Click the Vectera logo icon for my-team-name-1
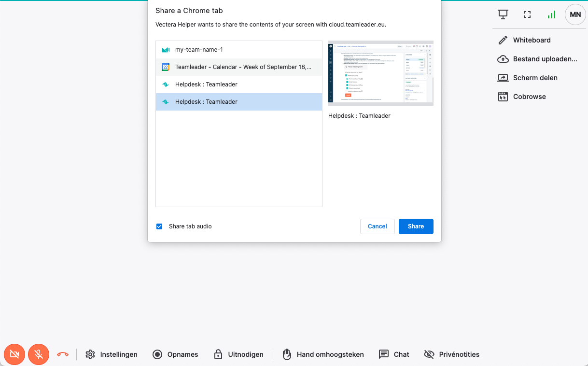Screen dimensions: 588x366 [x=166, y=50]
